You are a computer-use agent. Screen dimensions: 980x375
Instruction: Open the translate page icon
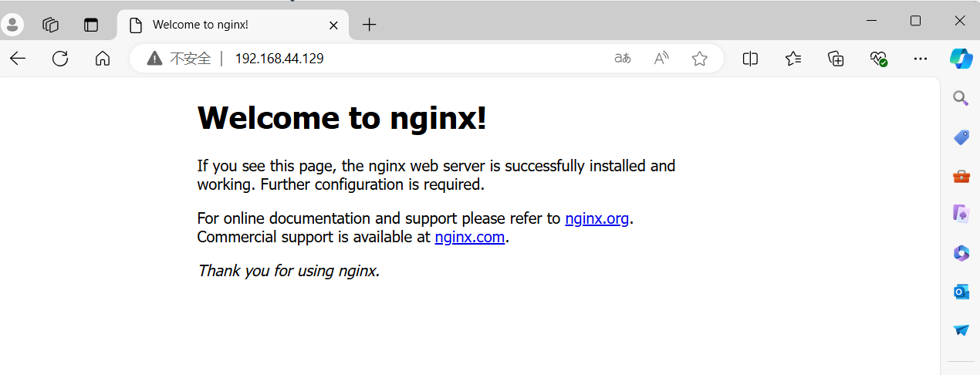pyautogui.click(x=623, y=59)
